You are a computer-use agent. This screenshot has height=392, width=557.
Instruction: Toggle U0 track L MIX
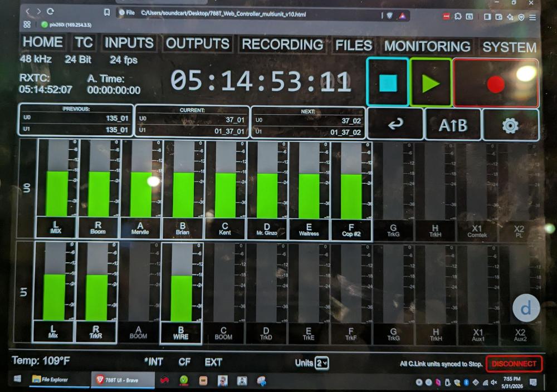56,227
